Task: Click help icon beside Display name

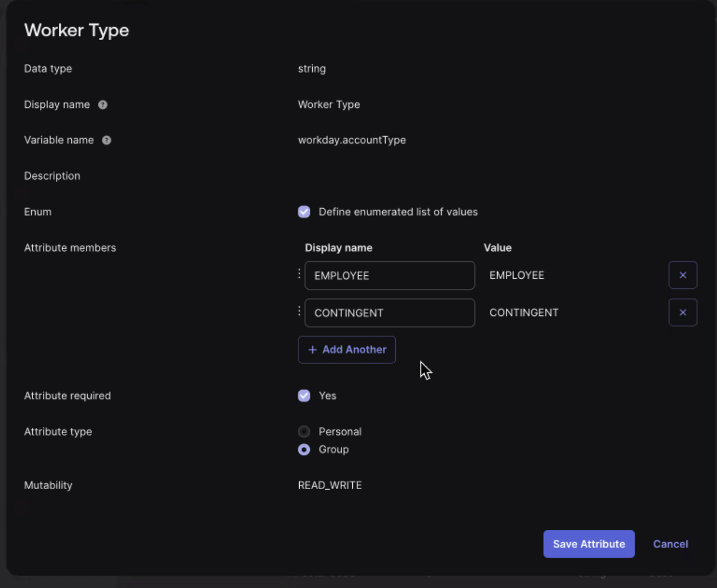Action: click(102, 105)
